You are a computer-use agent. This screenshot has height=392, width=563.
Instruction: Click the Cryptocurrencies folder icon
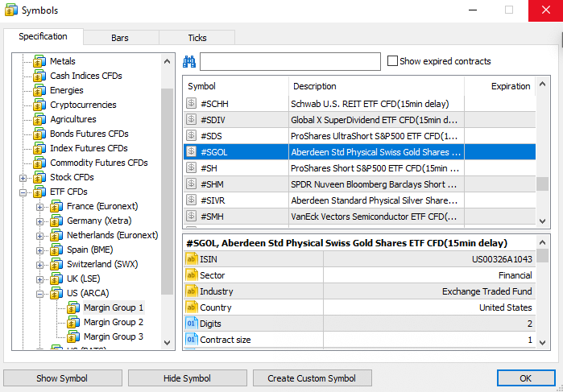click(x=39, y=105)
